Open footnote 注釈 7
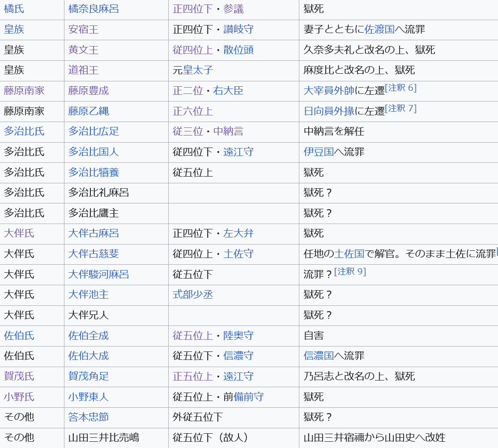Viewport: 498px width, 448px height. 400,108
